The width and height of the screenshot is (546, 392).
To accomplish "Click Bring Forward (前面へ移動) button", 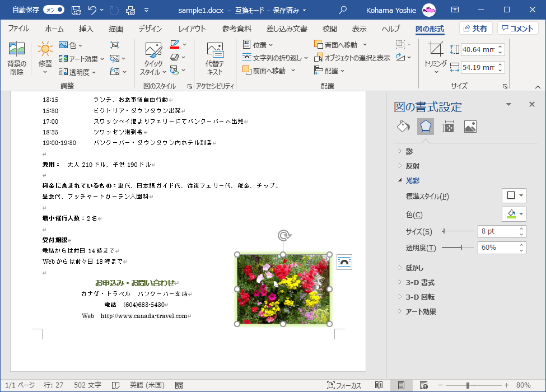I will 264,71.
